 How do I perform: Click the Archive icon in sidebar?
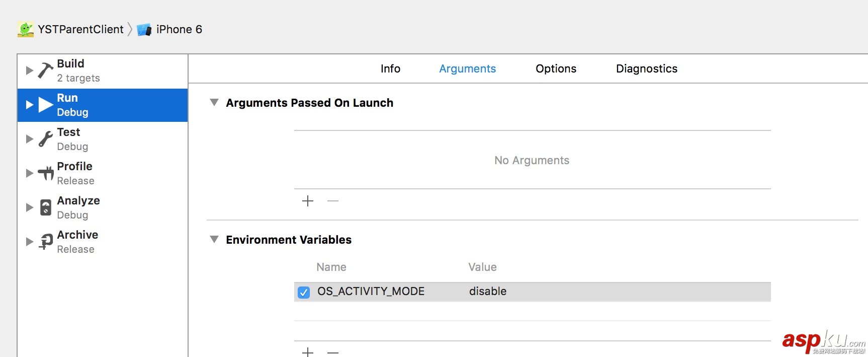[x=46, y=242]
